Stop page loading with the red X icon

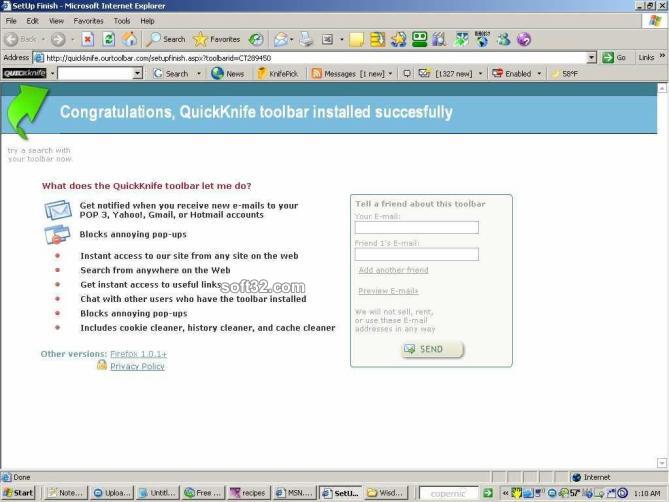coord(87,39)
